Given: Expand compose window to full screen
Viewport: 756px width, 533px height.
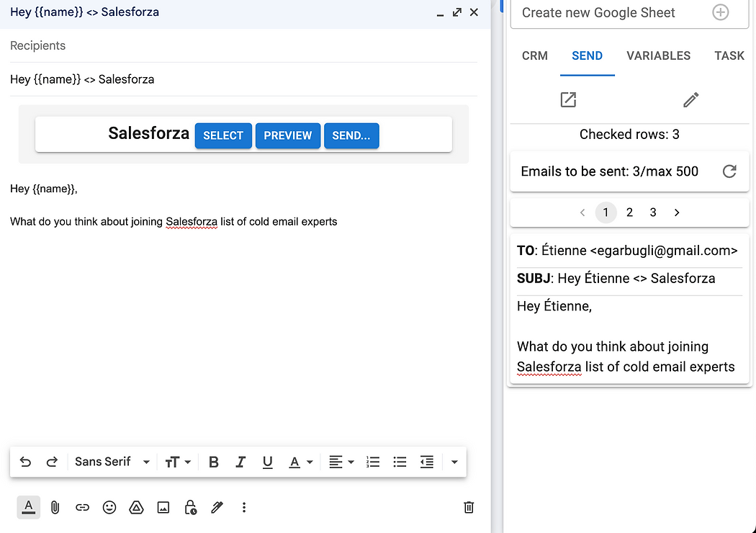Looking at the screenshot, I should coord(457,12).
